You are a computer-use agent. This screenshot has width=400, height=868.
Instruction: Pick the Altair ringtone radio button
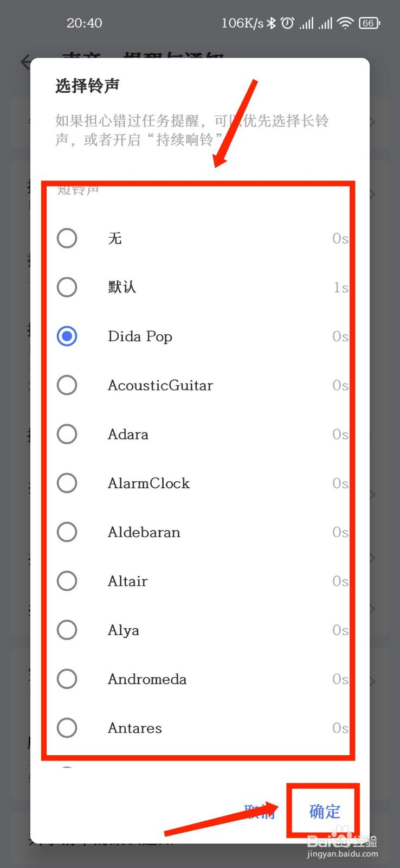[x=67, y=581]
